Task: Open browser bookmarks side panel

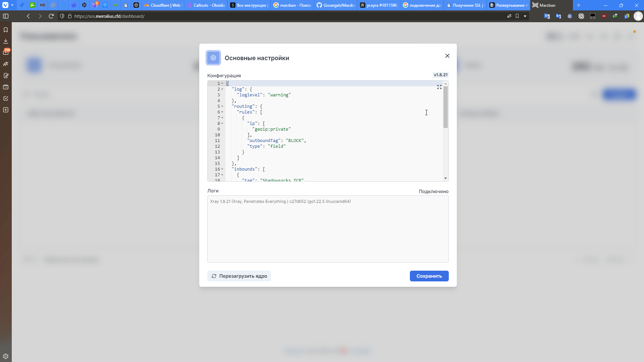Action: tap(6, 30)
